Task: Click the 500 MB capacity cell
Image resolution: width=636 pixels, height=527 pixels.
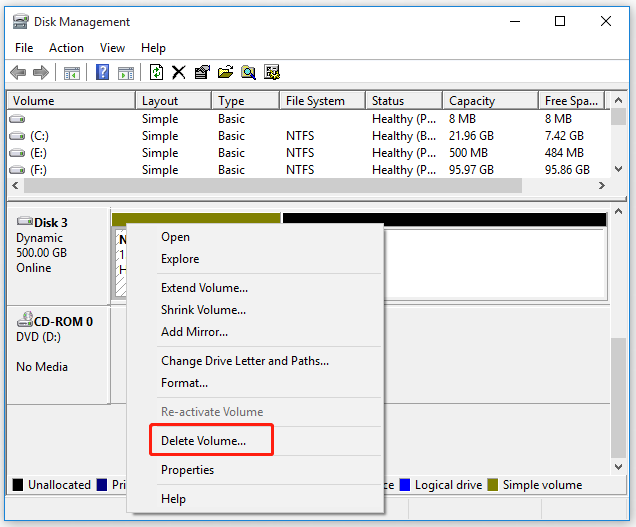Action: tap(468, 153)
